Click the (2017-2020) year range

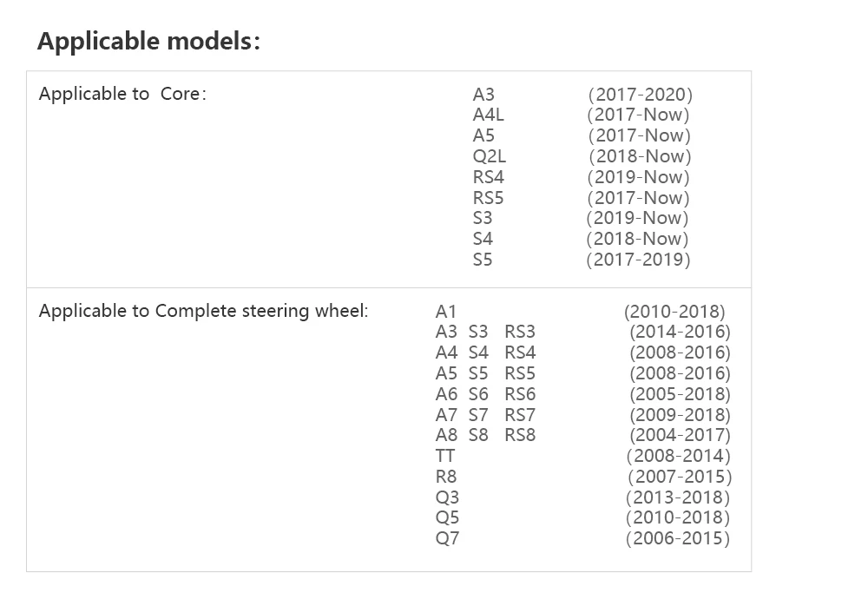point(640,94)
